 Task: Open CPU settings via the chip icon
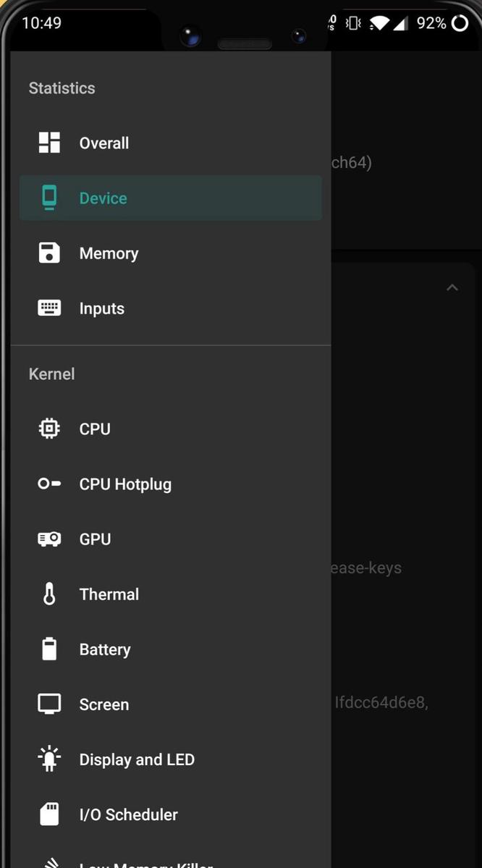tap(48, 429)
